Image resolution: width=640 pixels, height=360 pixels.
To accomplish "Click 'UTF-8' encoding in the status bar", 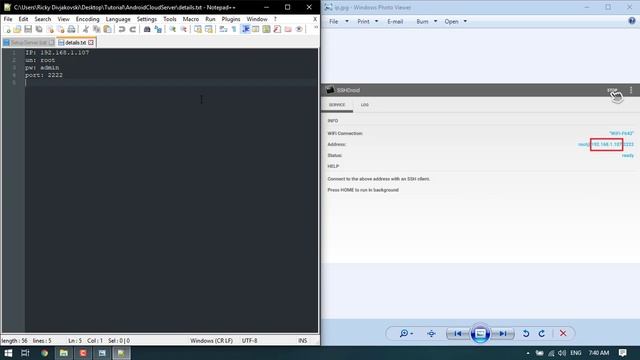I will (249, 340).
